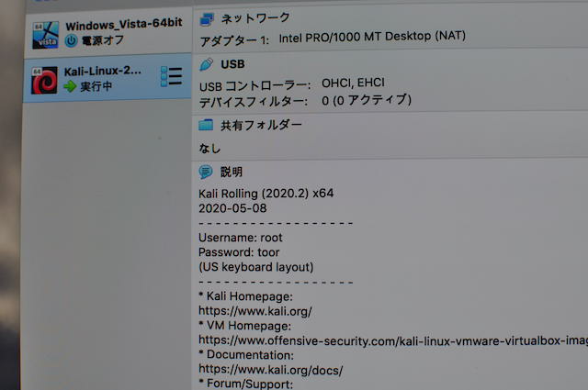Click the https://www.kali.org/ homepage URL

pyautogui.click(x=255, y=311)
